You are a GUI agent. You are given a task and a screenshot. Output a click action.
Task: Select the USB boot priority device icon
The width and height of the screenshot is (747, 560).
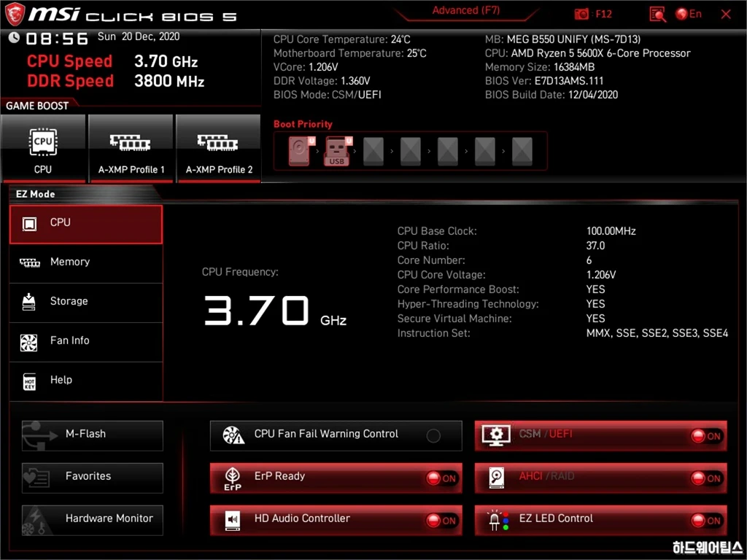coord(337,151)
